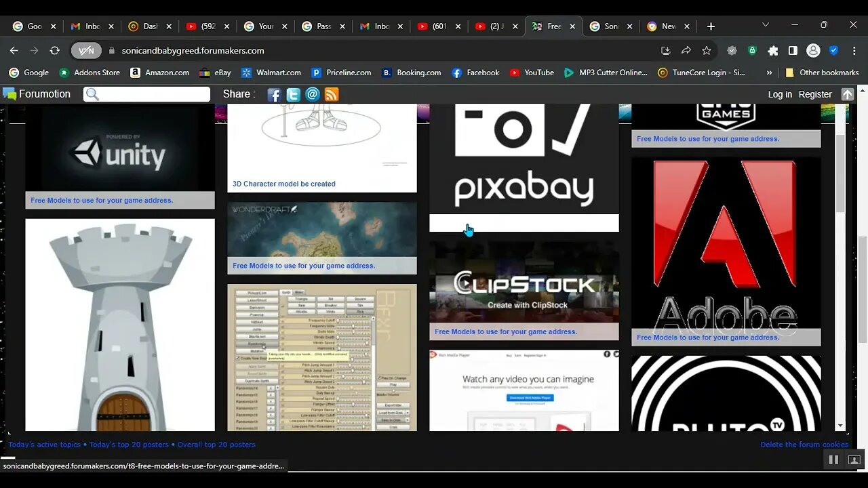
Task: Open the 3D Character model be created link
Action: click(x=284, y=184)
